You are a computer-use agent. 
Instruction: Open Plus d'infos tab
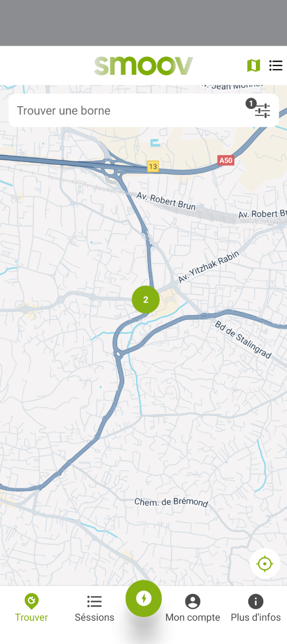point(256,609)
